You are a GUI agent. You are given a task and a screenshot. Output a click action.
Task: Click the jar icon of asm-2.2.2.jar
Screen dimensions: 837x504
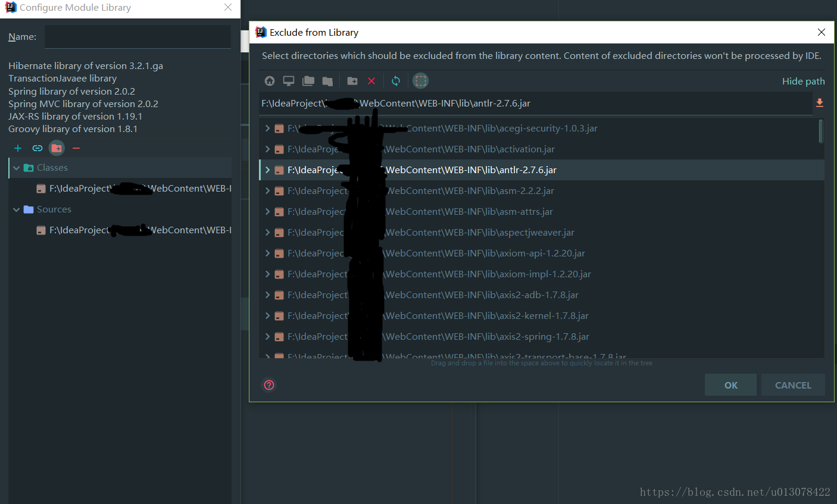click(x=279, y=191)
